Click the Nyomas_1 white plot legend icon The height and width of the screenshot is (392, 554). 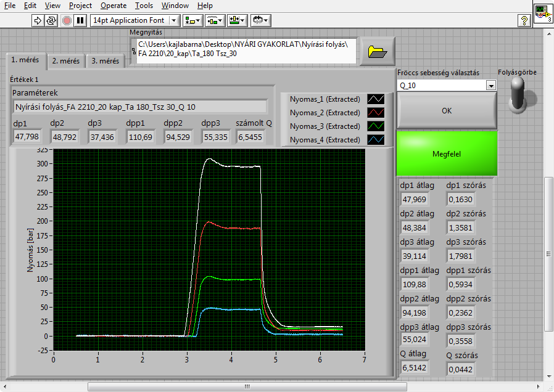tap(376, 99)
